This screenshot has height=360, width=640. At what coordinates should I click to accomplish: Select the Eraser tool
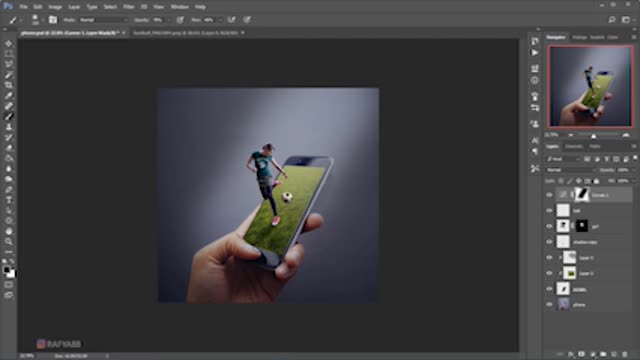[9, 148]
